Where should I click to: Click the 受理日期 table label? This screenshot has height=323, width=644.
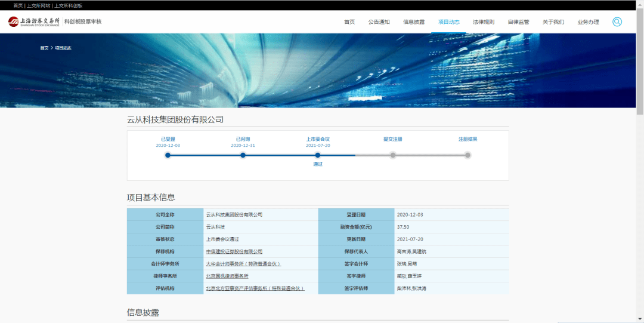coord(356,215)
